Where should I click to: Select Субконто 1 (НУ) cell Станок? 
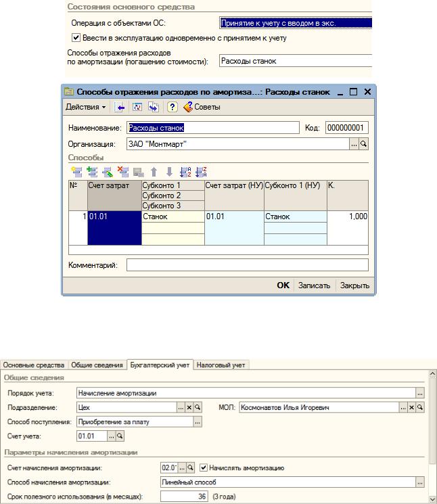click(x=296, y=216)
